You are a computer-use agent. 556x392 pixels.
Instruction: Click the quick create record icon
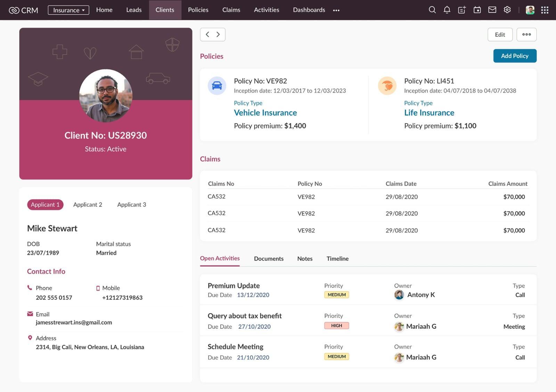[x=462, y=10]
